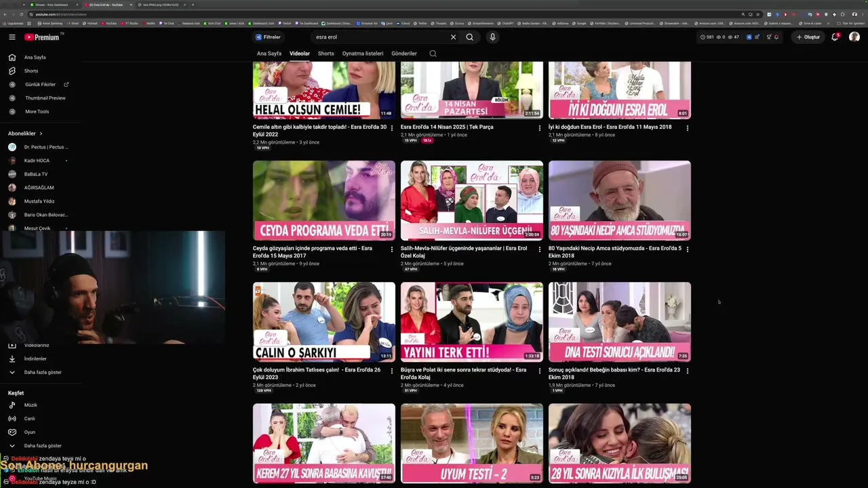Click the magnifier search button
Screen dimensions: 868x488
469,37
